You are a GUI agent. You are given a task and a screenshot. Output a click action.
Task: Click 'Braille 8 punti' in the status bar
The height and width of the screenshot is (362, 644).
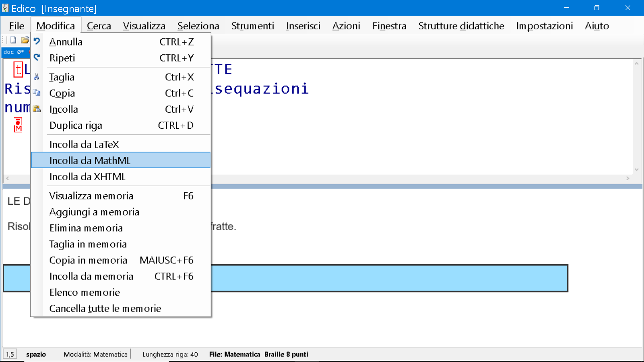pyautogui.click(x=286, y=354)
